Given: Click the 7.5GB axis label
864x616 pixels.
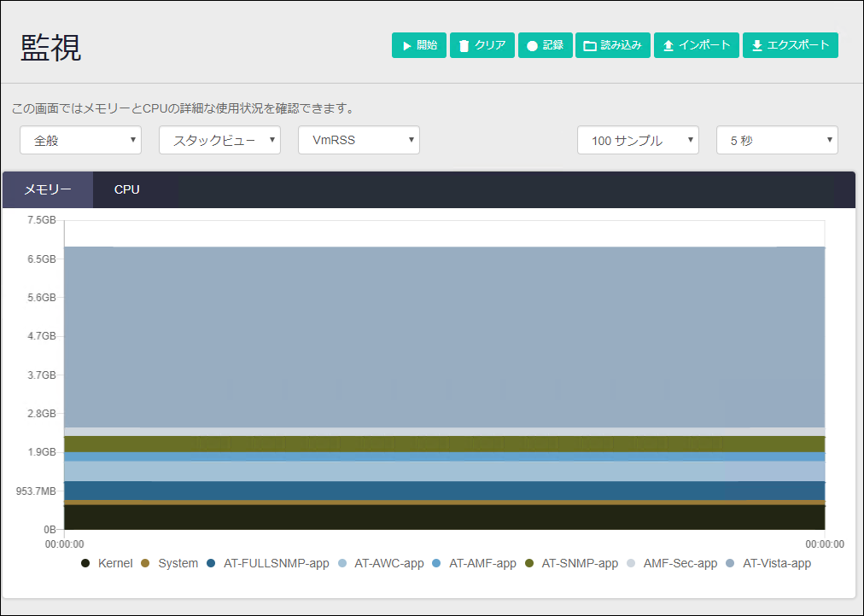Looking at the screenshot, I should (42, 219).
